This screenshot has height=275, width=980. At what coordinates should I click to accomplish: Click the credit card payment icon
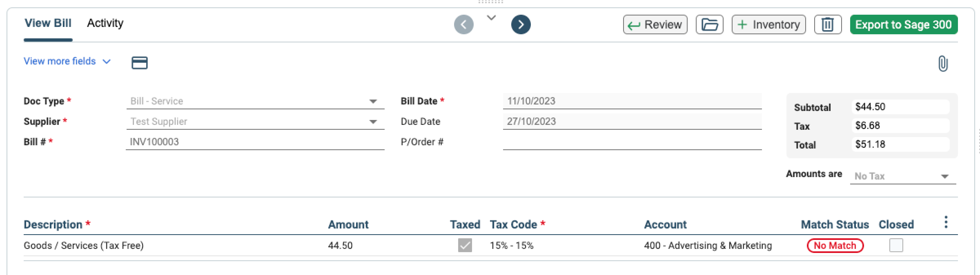[139, 63]
